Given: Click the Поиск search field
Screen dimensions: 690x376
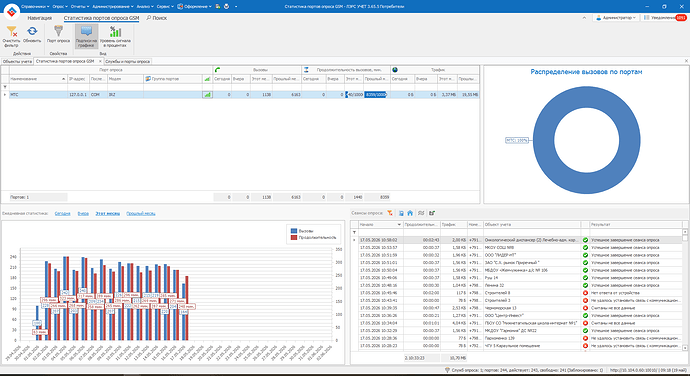Looking at the screenshot, I should 157,18.
